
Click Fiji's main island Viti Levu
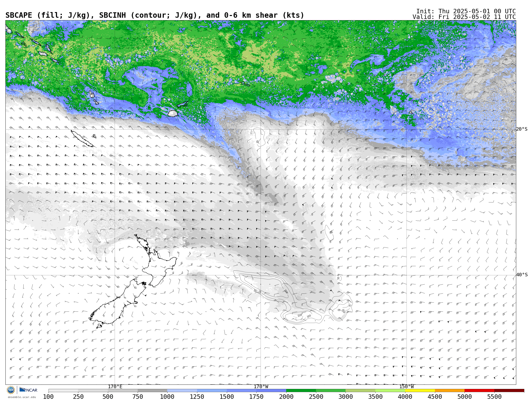173,113
